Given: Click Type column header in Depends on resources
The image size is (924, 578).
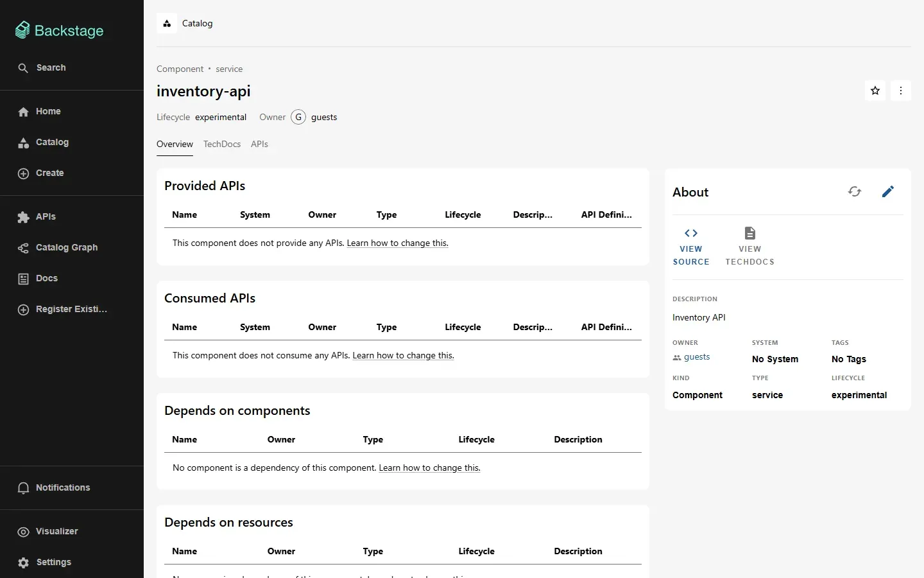Looking at the screenshot, I should (x=373, y=551).
